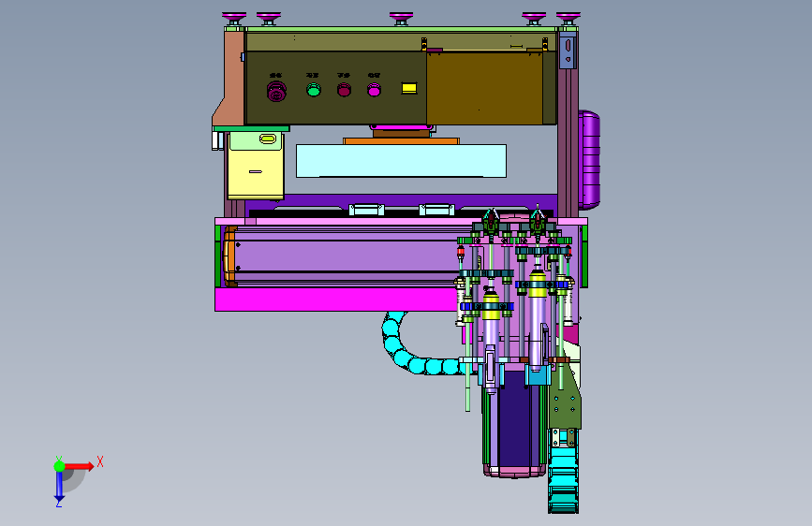Image resolution: width=812 pixels, height=526 pixels.
Task: Select the magenta push button on control panel
Action: coord(374,90)
